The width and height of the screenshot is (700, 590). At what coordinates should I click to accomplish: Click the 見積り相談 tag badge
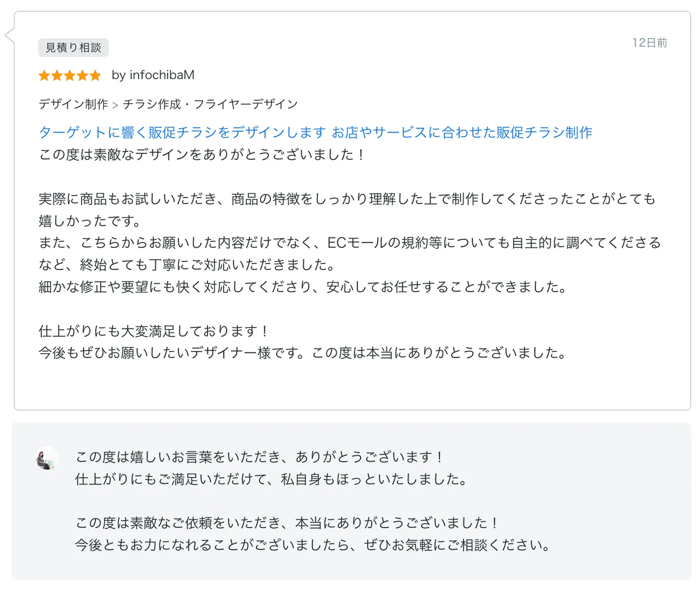[73, 48]
